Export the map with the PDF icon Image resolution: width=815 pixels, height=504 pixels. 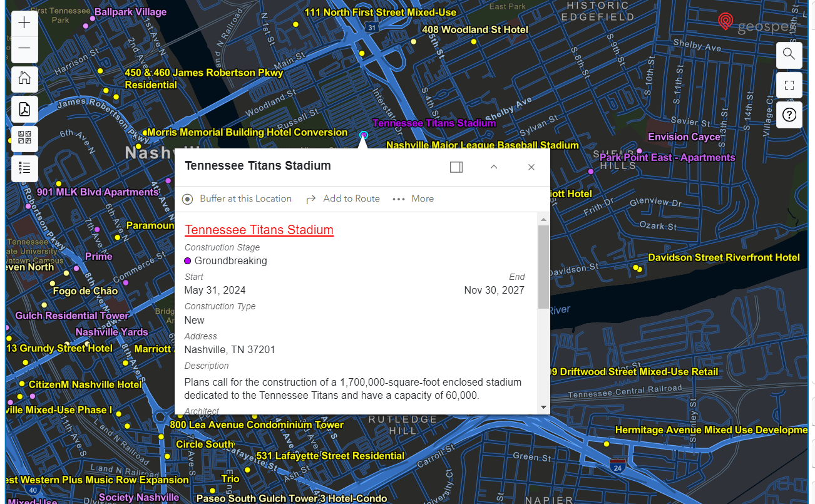coord(24,109)
